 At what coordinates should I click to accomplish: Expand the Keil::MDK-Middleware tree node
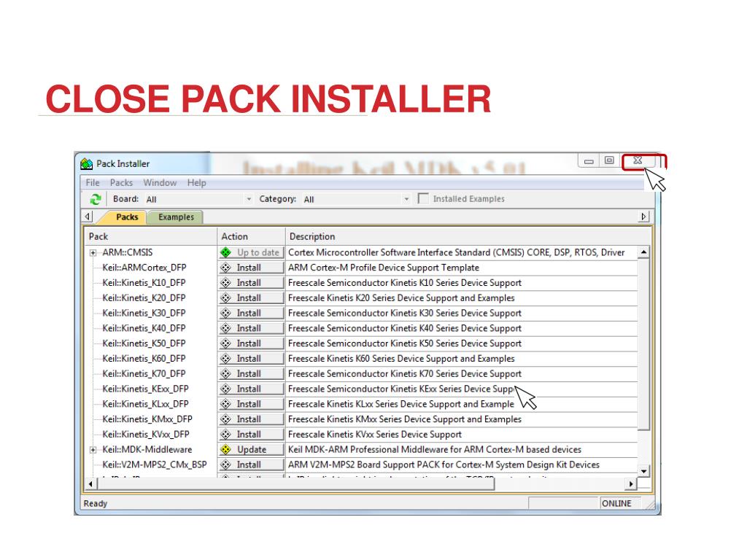[x=93, y=449]
